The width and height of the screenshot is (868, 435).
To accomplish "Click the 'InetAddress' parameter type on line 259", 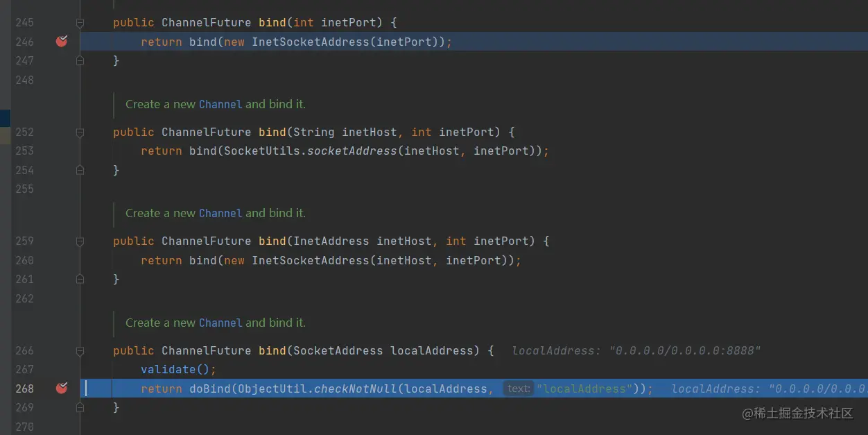I will point(331,241).
